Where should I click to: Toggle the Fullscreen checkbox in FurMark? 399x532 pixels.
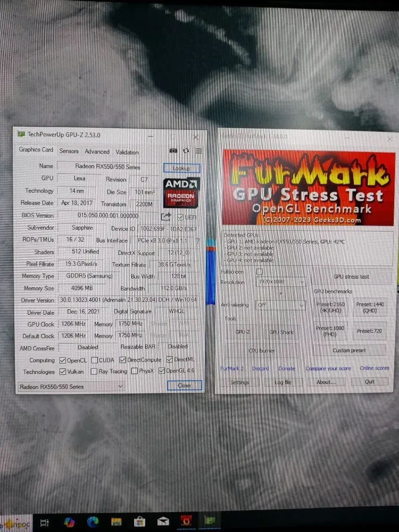point(260,272)
